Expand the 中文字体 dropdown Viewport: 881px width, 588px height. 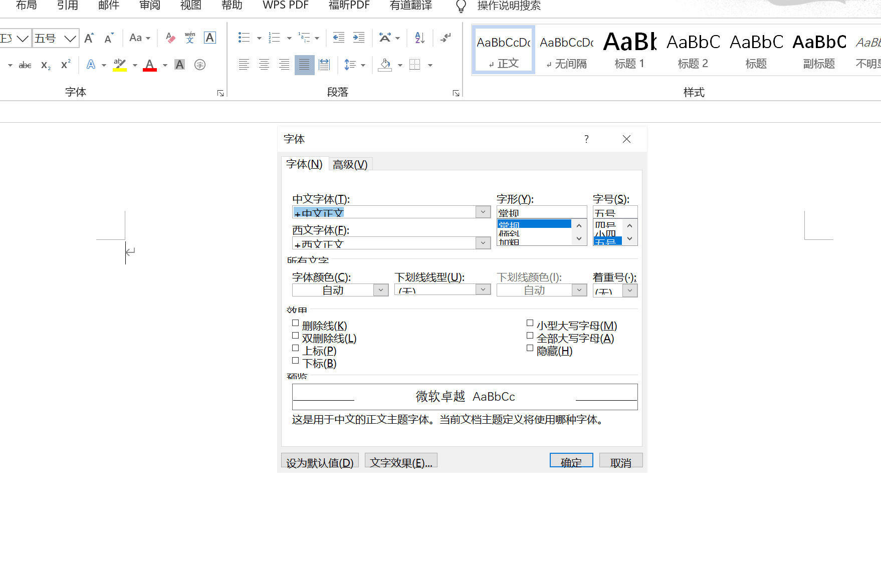(483, 212)
